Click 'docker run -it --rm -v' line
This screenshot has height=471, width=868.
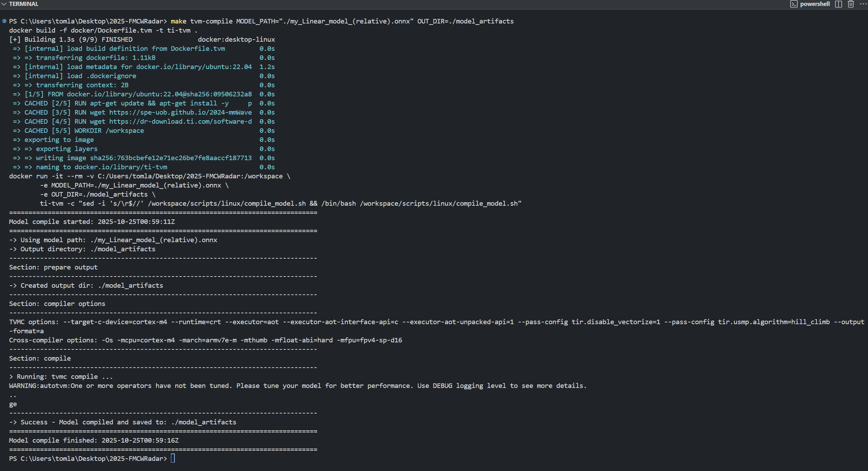(150, 176)
